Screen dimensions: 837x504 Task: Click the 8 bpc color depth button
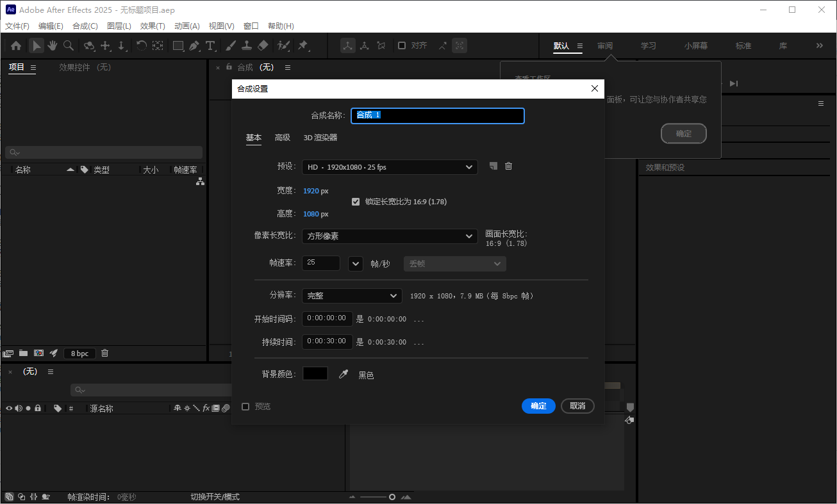coord(80,354)
